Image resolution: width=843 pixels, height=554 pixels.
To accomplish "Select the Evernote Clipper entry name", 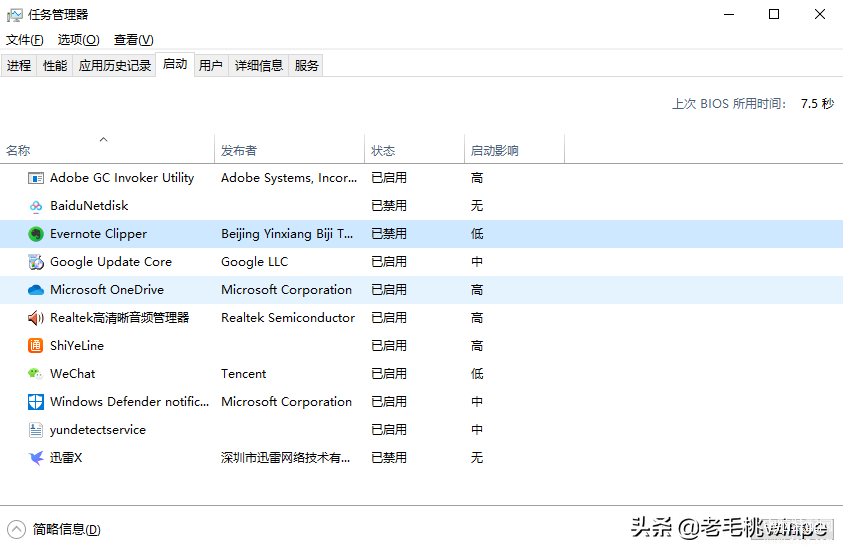I will click(98, 234).
